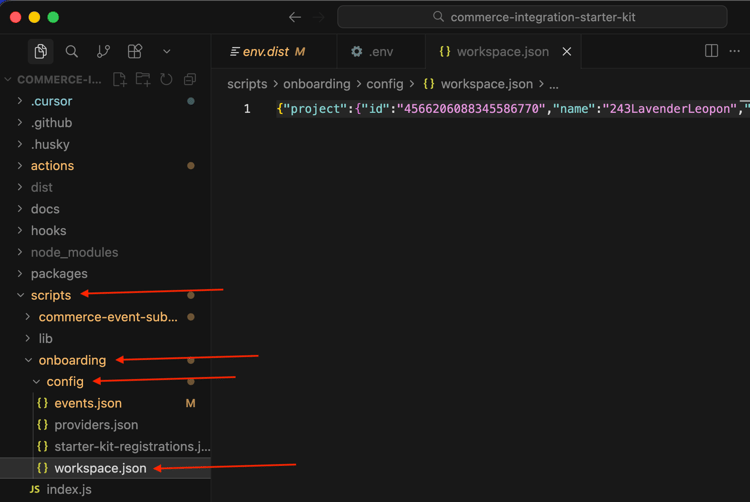This screenshot has height=502, width=750.
Task: Click the New File icon in explorer header
Action: pos(120,79)
